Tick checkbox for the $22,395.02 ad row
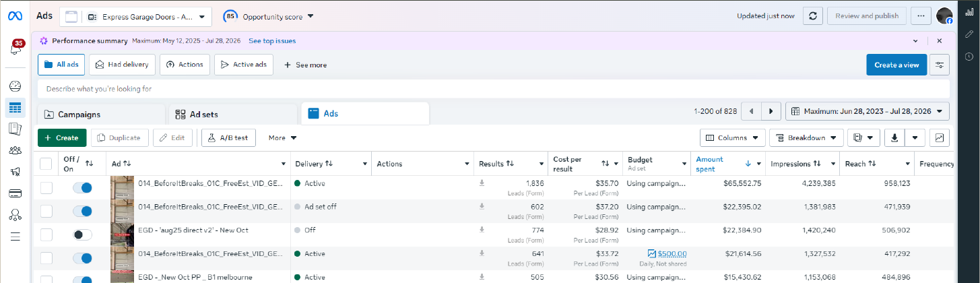The width and height of the screenshot is (980, 283). pos(46,211)
